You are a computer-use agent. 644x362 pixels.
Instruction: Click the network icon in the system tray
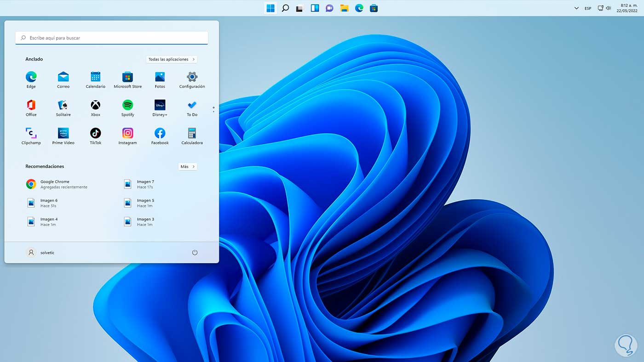tap(600, 8)
